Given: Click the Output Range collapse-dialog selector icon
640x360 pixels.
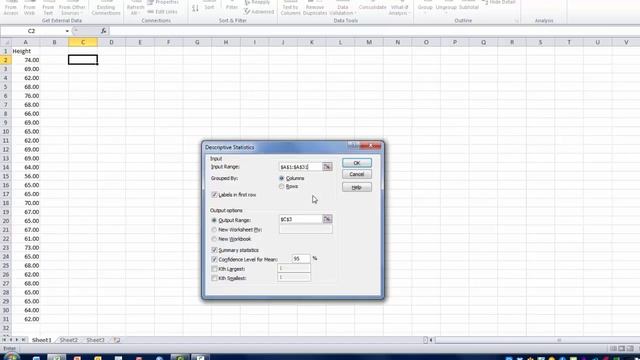Looking at the screenshot, I should (327, 219).
